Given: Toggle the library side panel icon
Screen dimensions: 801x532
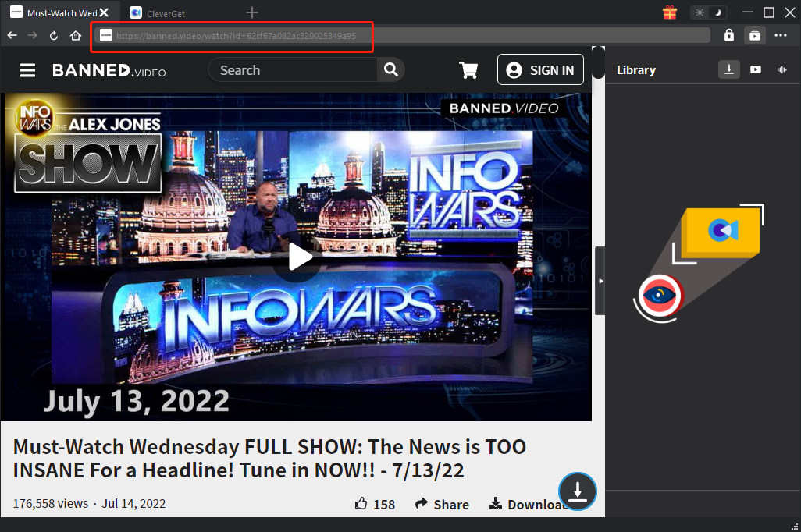Looking at the screenshot, I should point(754,35).
